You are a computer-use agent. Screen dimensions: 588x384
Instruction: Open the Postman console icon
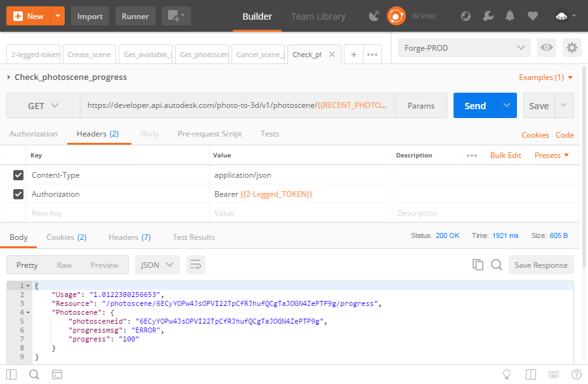(x=57, y=374)
